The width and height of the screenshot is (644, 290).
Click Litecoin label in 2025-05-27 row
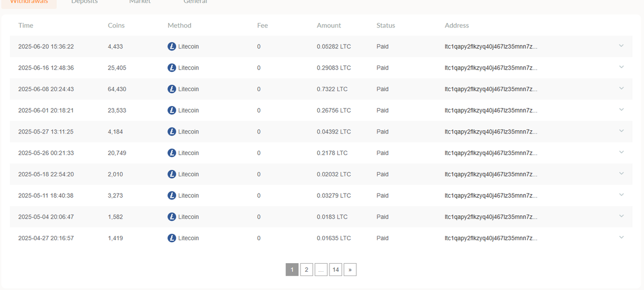tap(188, 132)
